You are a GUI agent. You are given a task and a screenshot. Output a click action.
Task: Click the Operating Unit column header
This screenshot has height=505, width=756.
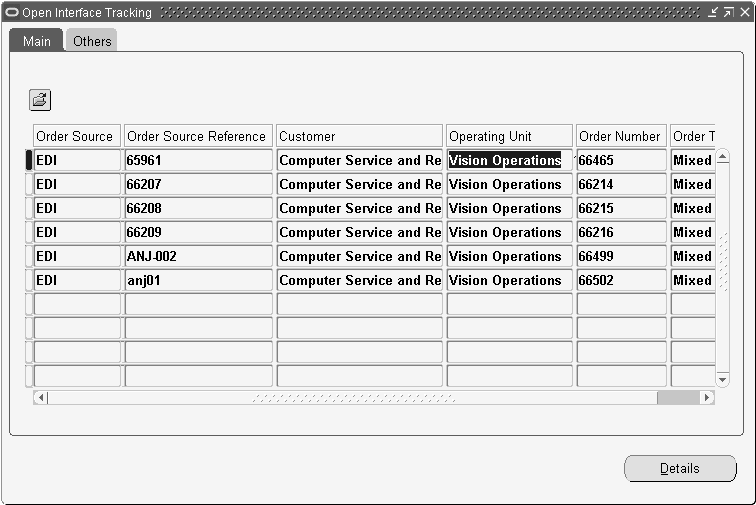pyautogui.click(x=509, y=136)
